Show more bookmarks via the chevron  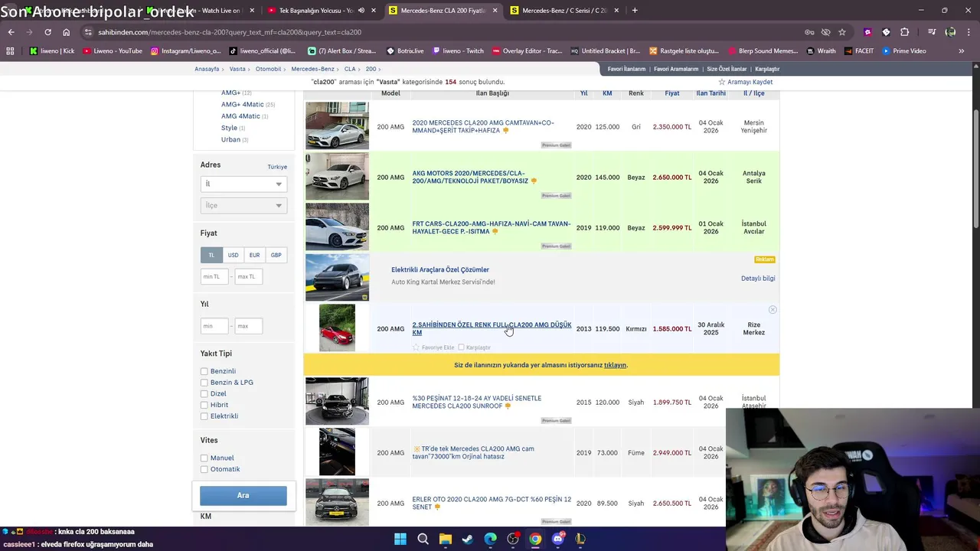point(961,51)
